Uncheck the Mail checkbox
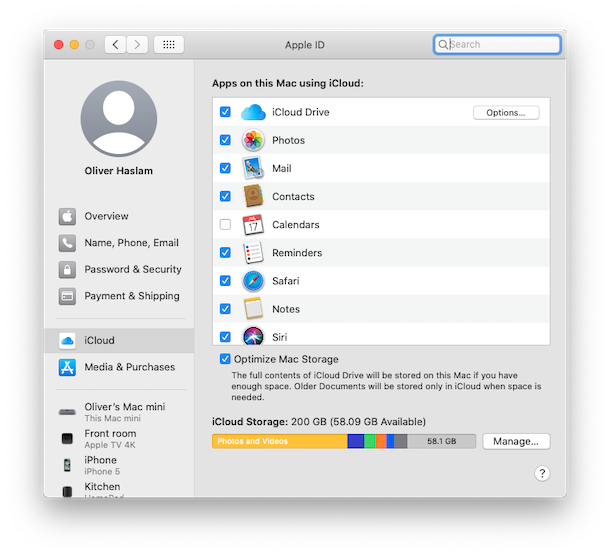The image size is (610, 555). coord(225,169)
